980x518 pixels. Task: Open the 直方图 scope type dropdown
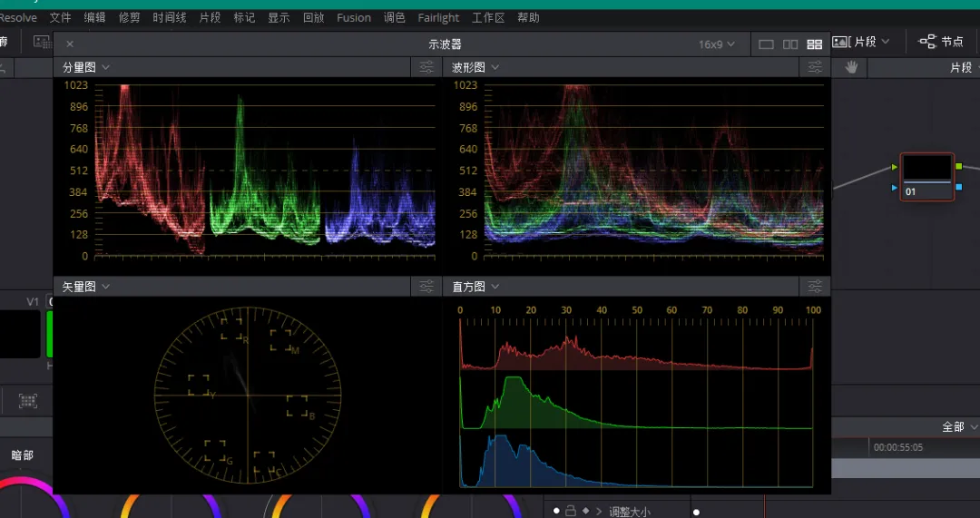475,286
